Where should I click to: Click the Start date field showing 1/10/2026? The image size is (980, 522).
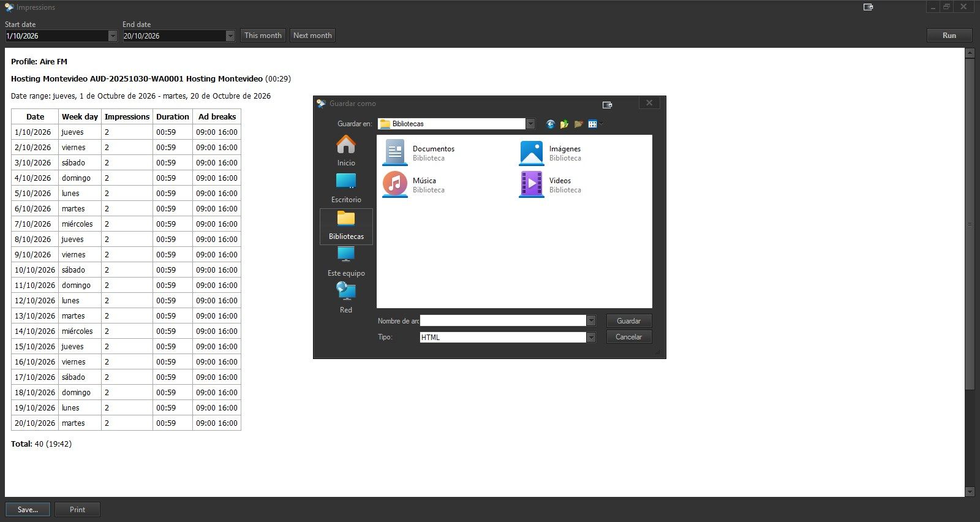coord(56,36)
